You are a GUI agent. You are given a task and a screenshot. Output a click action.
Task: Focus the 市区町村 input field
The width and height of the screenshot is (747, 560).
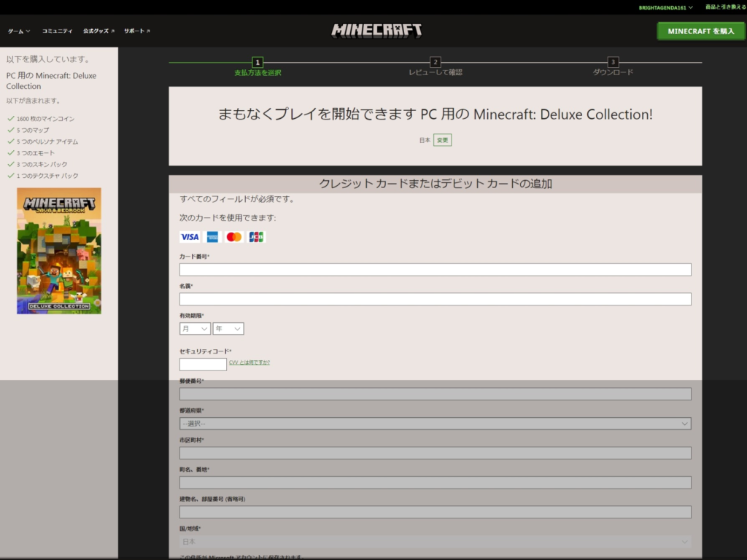pos(436,453)
